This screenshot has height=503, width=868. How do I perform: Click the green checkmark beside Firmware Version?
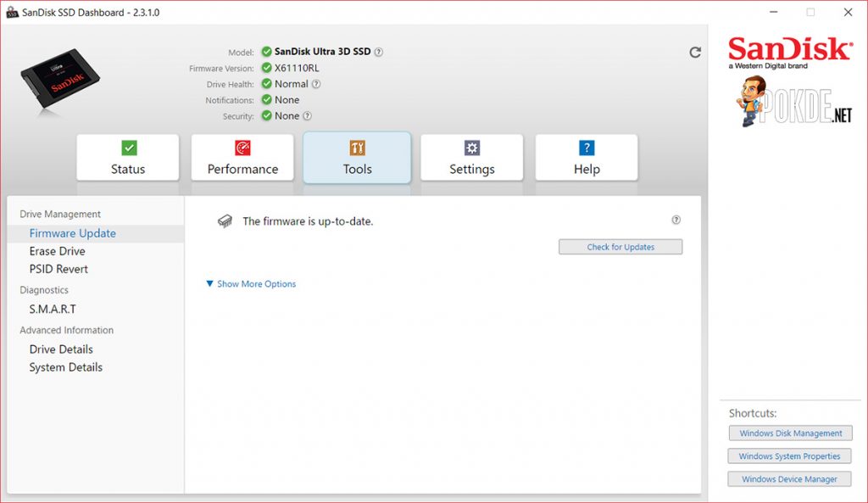pyautogui.click(x=267, y=68)
